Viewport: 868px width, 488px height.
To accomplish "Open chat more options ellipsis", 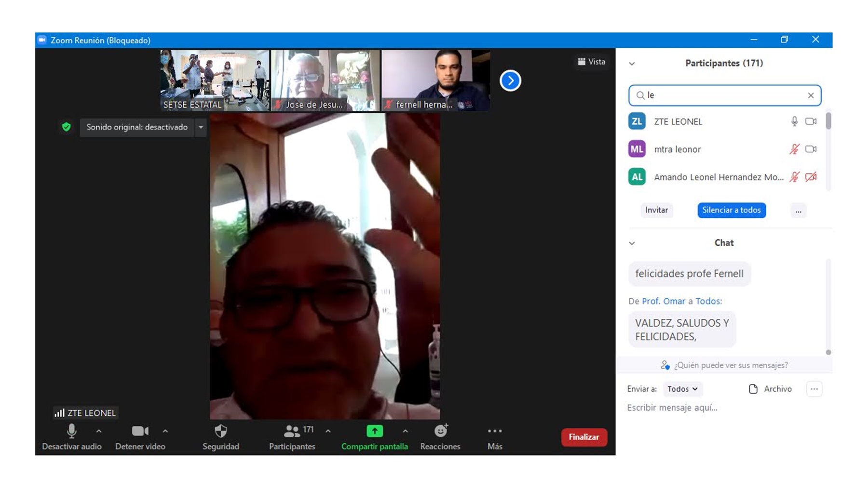I will click(x=814, y=389).
